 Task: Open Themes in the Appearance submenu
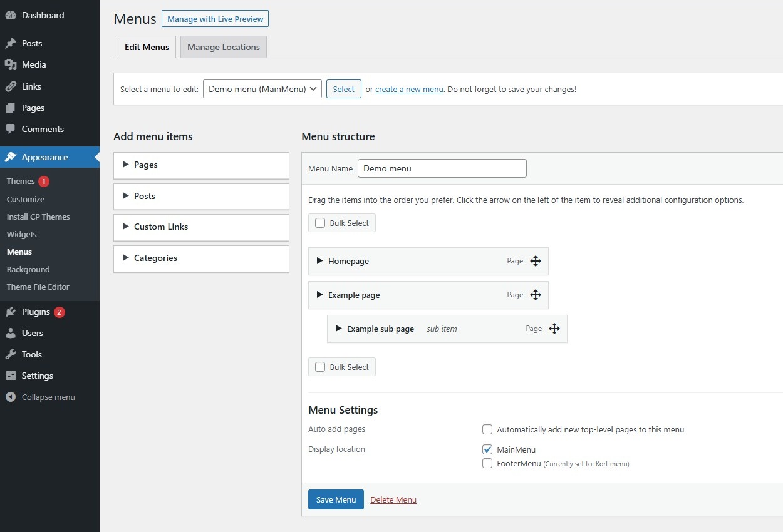tap(21, 181)
